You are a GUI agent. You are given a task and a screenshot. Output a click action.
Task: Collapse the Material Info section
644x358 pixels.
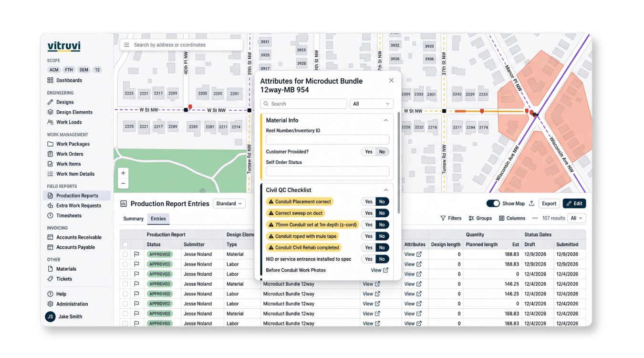(386, 120)
